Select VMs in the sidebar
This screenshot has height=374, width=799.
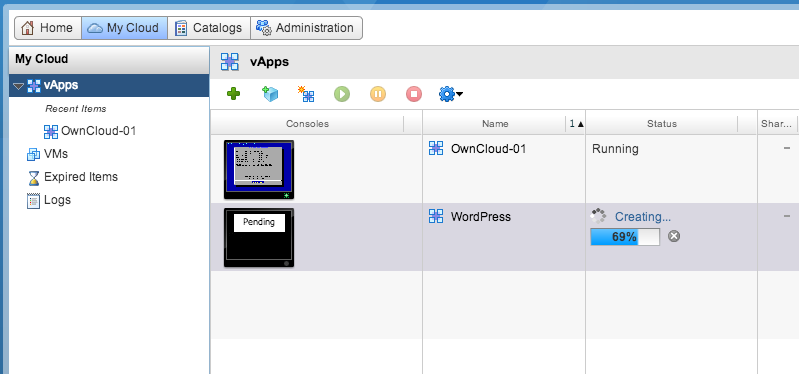point(56,154)
